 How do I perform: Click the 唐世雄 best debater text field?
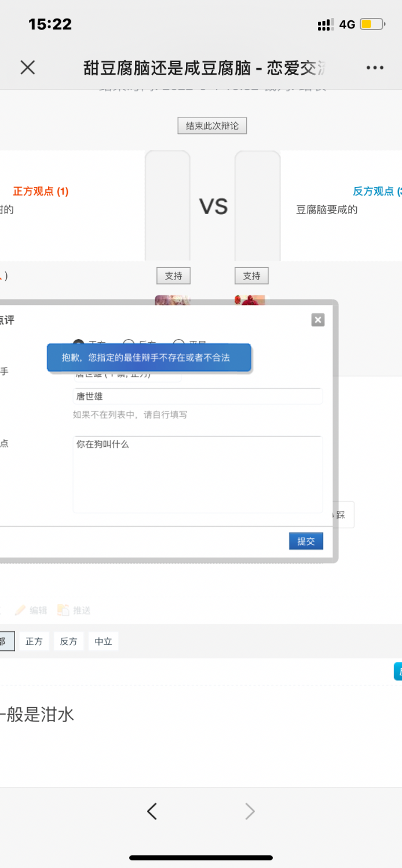coord(197,396)
